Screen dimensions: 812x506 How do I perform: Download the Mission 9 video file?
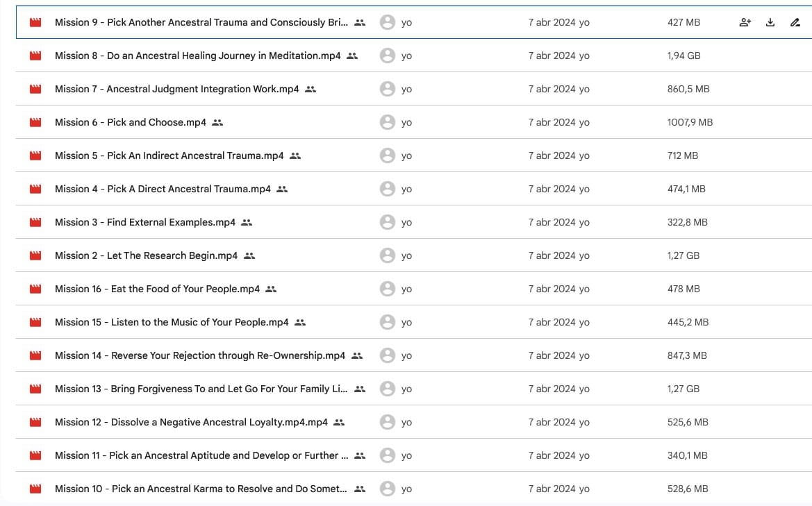coord(770,22)
